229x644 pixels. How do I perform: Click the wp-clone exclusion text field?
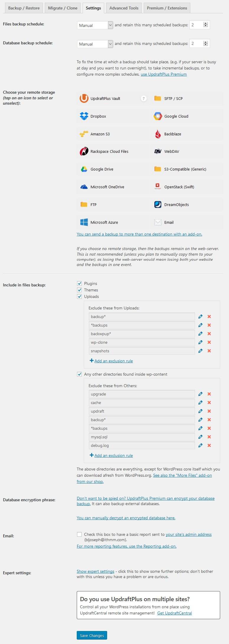point(142,342)
